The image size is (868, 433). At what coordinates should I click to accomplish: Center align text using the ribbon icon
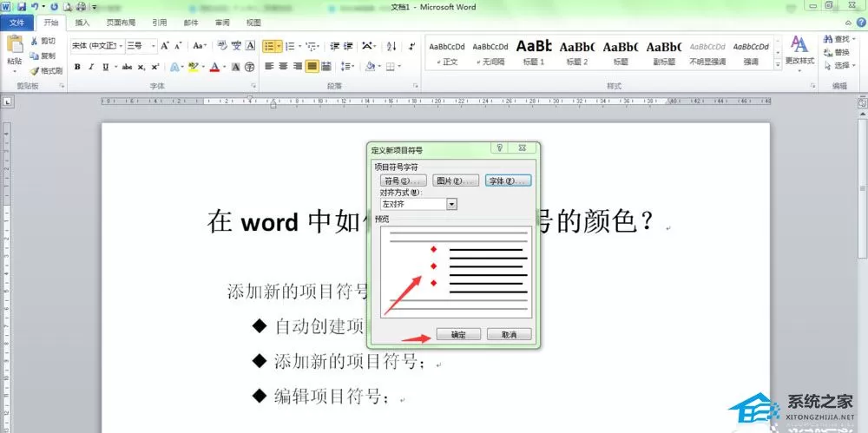[x=284, y=67]
